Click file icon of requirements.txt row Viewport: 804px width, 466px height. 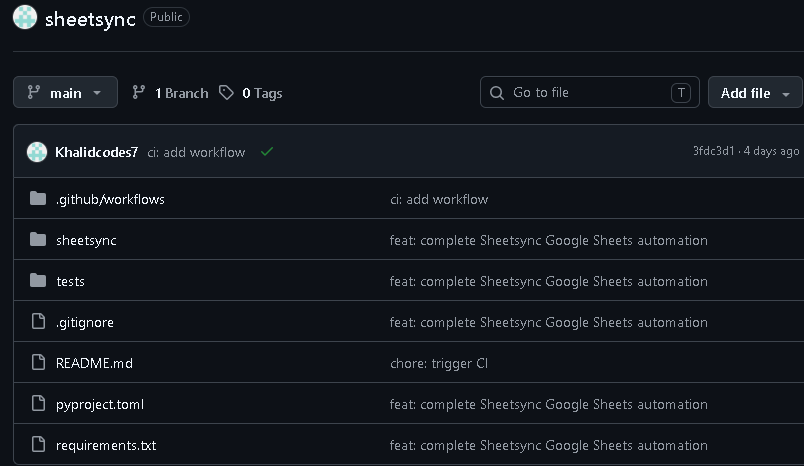pyautogui.click(x=38, y=444)
